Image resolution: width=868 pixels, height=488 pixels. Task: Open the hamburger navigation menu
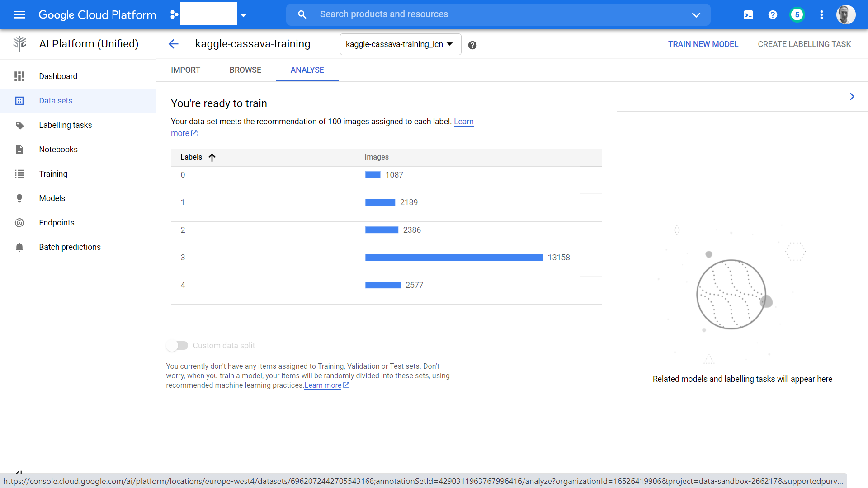pyautogui.click(x=19, y=15)
